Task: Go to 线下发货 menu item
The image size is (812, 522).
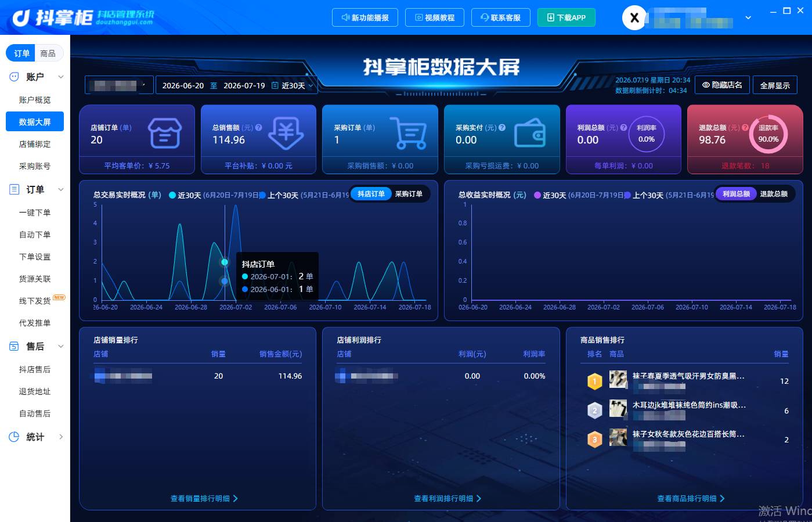Action: (x=35, y=301)
